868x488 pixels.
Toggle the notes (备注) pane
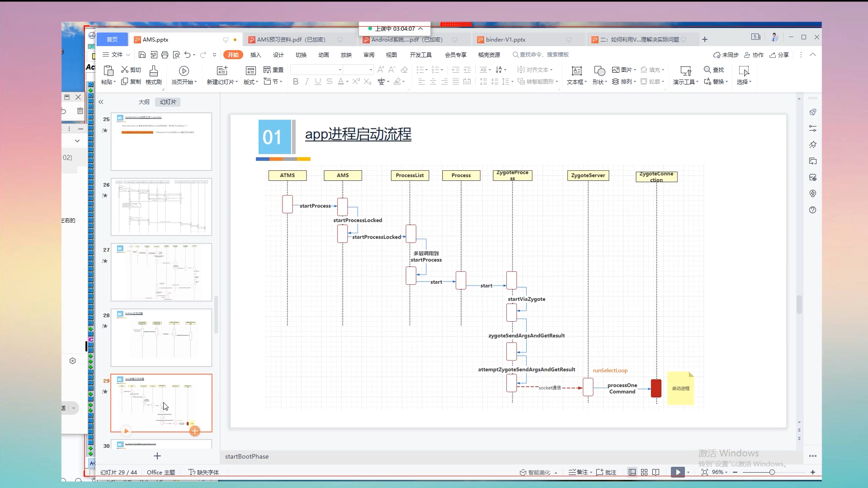point(578,472)
